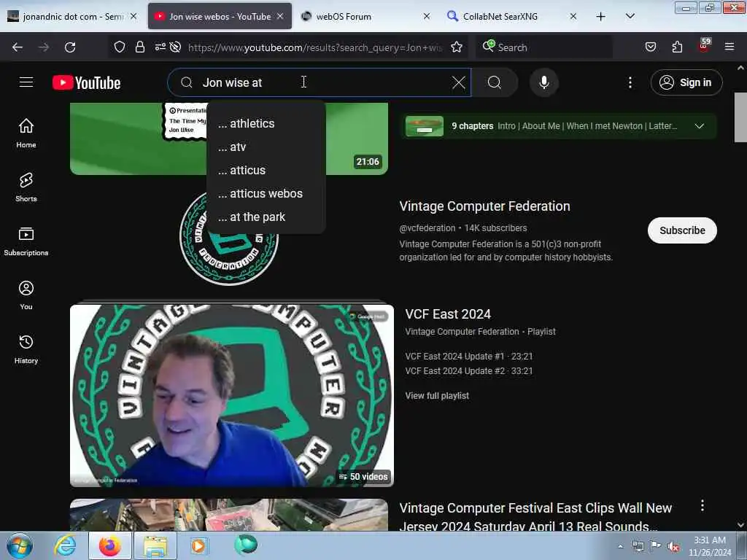Select suggestion athletics
Image resolution: width=747 pixels, height=560 pixels.
coord(266,123)
